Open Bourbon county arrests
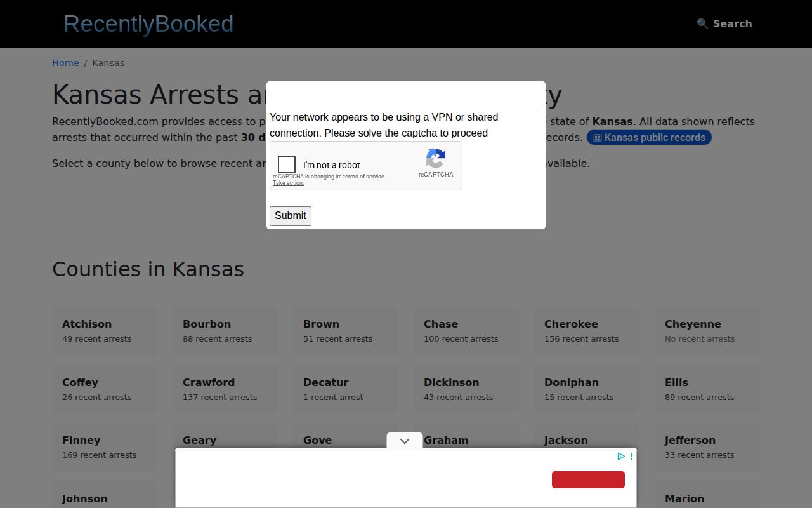This screenshot has width=812, height=508. point(225,331)
